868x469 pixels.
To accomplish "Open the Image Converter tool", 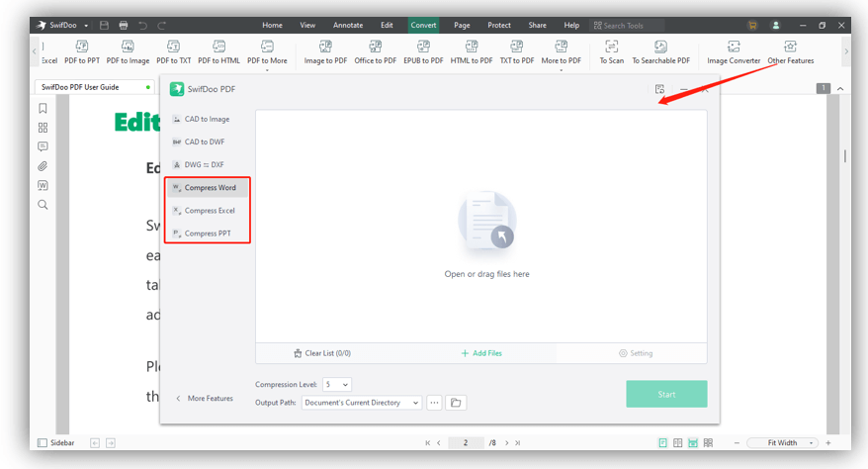I will coord(734,52).
